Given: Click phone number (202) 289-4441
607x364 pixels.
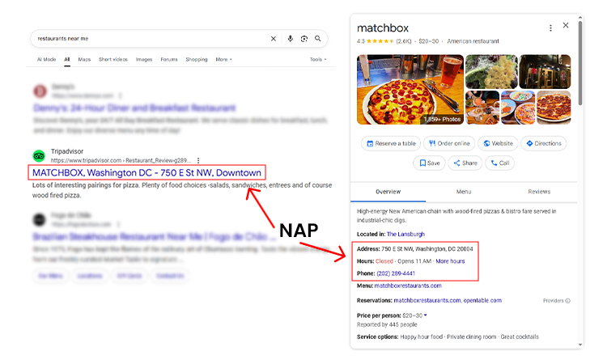Looking at the screenshot, I should click(396, 273).
